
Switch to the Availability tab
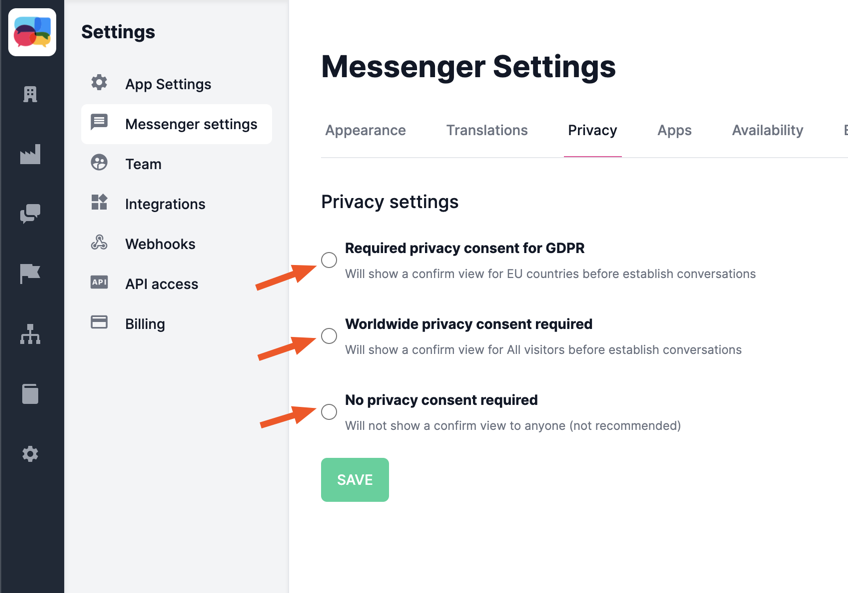pyautogui.click(x=767, y=130)
